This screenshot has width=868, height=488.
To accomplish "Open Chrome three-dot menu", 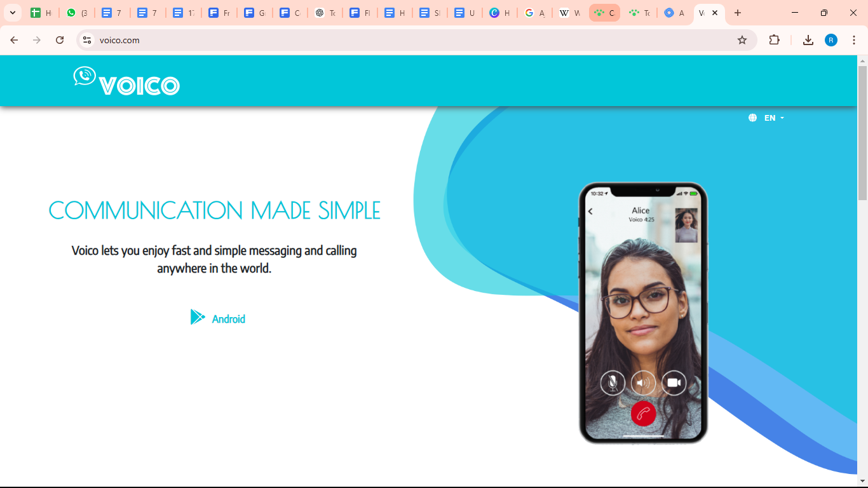I will (854, 40).
